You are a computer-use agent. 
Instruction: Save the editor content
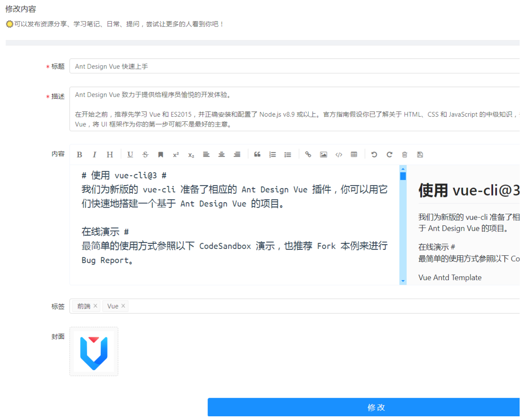coord(420,155)
